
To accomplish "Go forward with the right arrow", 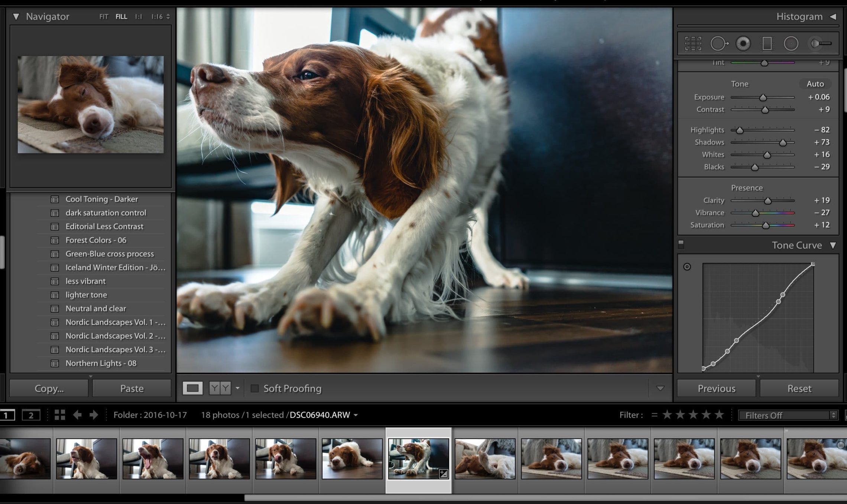I will pos(94,415).
